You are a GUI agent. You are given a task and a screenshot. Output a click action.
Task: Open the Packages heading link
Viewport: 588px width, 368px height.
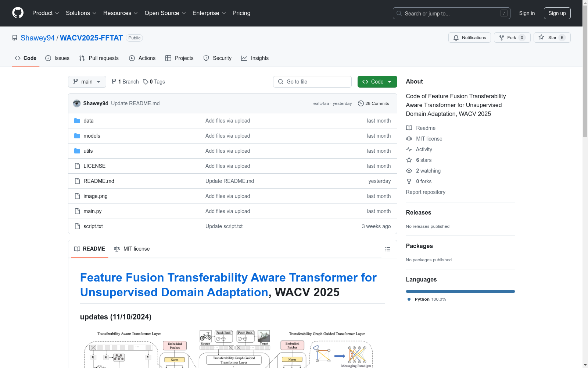[x=419, y=246]
